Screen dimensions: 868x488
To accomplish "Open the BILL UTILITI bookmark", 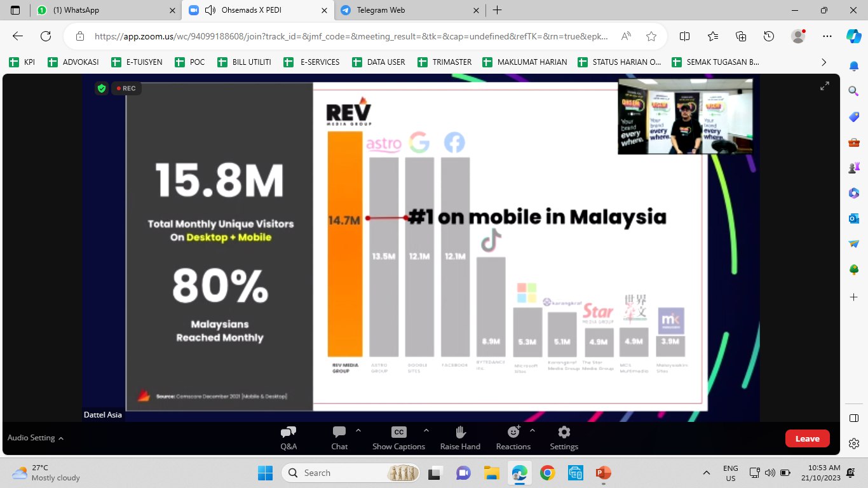I will (244, 62).
